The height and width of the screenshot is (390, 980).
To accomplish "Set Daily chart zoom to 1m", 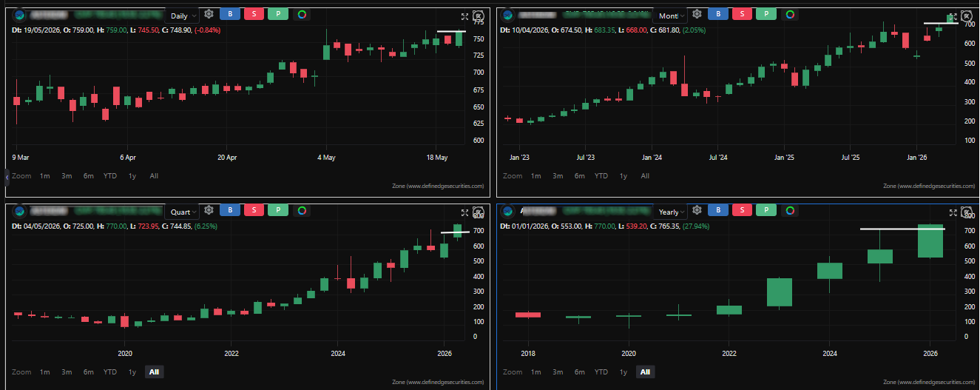I will pyautogui.click(x=45, y=176).
